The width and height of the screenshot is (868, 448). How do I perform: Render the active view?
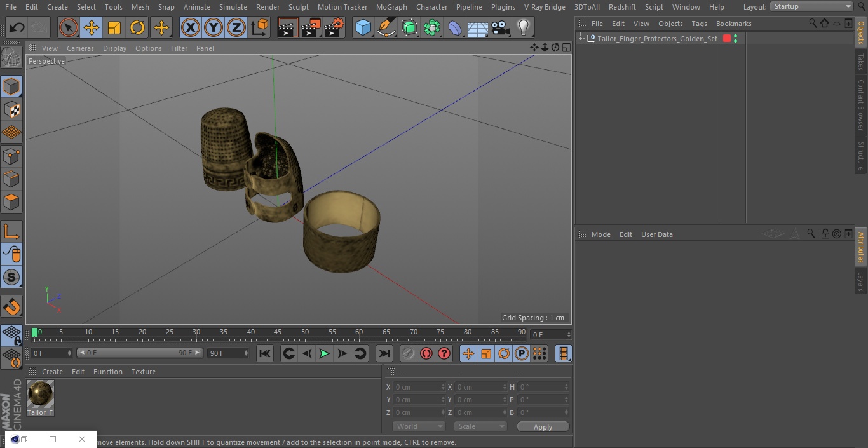click(288, 27)
